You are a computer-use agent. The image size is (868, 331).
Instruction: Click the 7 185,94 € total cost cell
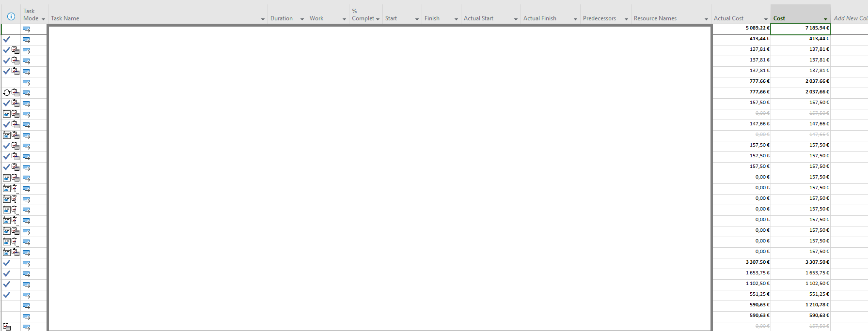[801, 29]
